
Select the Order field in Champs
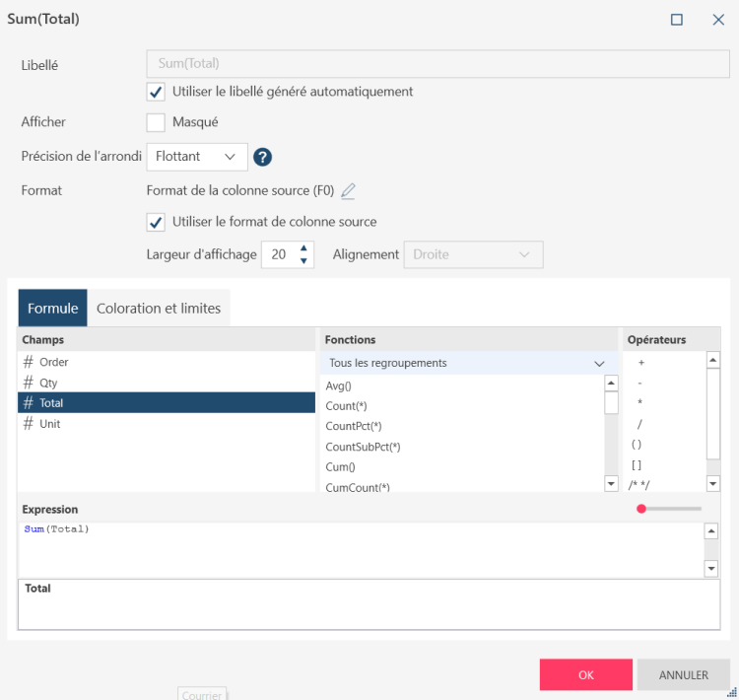pos(54,362)
